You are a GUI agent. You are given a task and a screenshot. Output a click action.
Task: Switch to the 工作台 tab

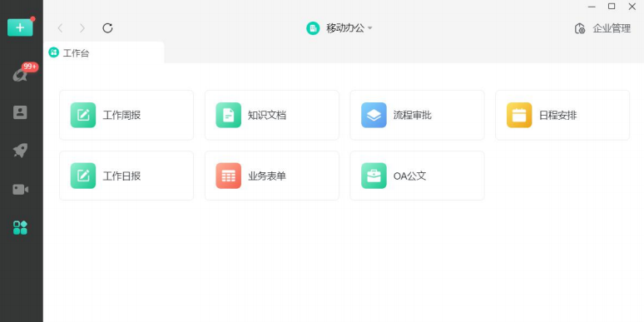click(x=103, y=52)
